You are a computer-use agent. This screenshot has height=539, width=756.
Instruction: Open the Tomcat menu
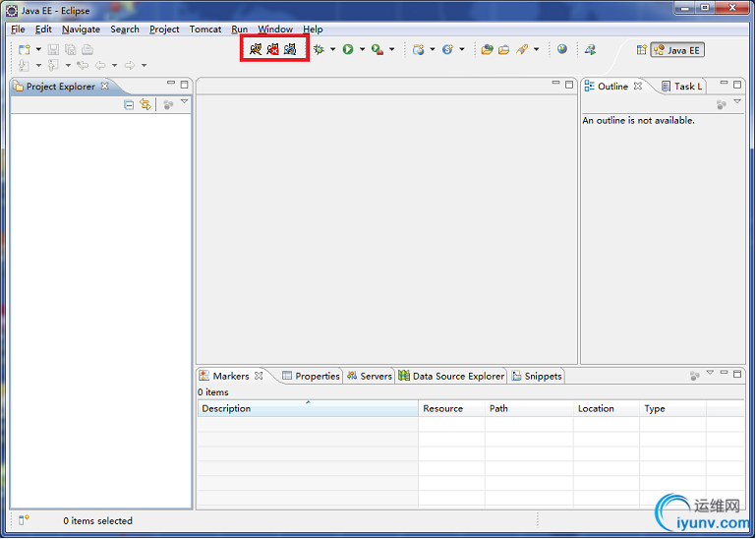[x=205, y=29]
